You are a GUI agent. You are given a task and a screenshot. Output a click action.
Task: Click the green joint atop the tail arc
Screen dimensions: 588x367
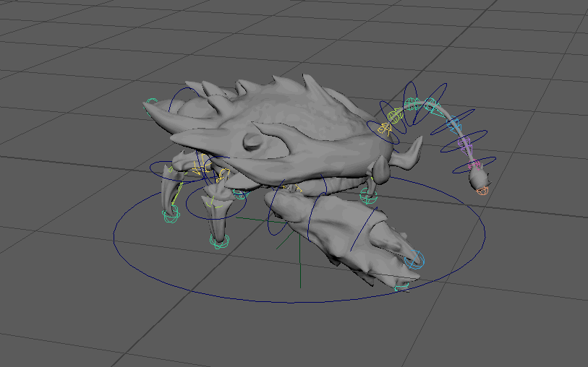click(411, 102)
